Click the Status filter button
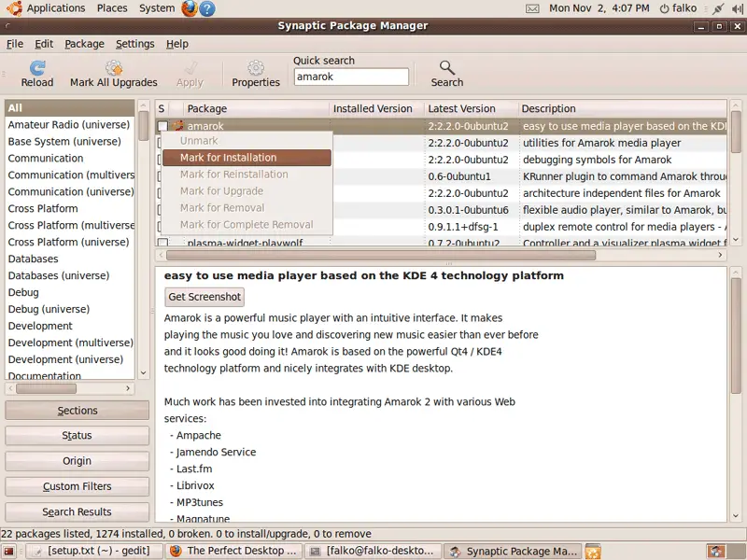 tap(77, 436)
